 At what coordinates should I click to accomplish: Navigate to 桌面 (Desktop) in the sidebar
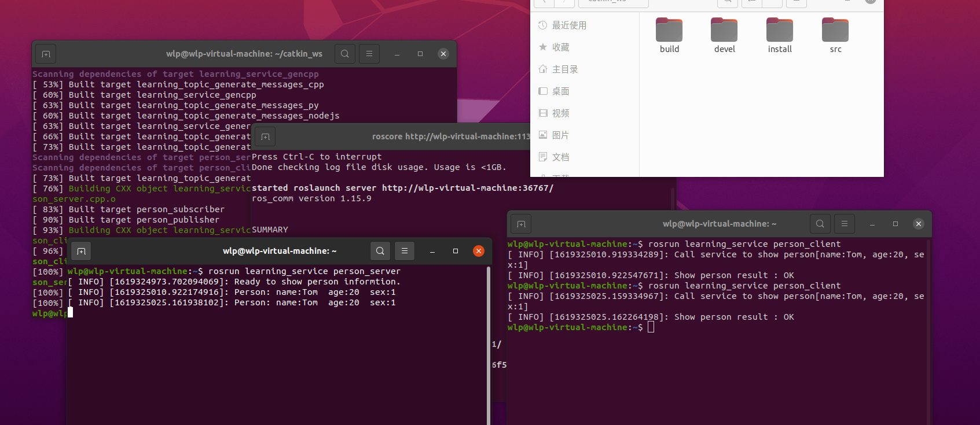point(560,91)
